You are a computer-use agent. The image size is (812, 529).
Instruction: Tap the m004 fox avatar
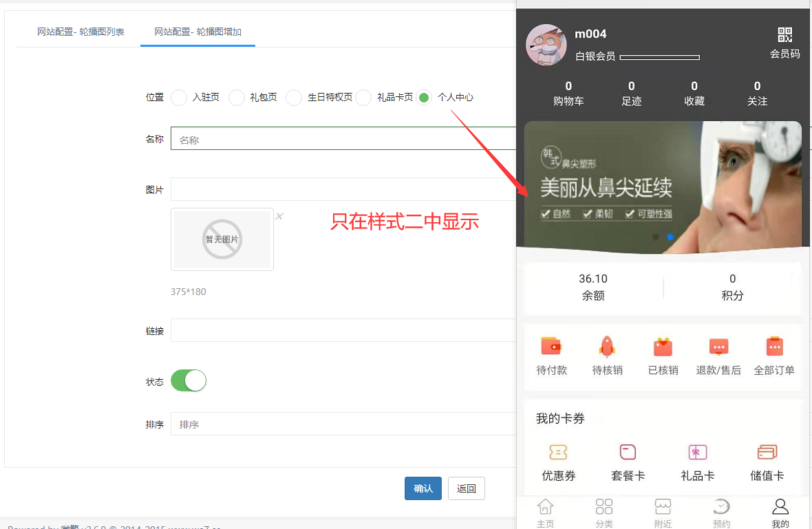click(x=546, y=45)
